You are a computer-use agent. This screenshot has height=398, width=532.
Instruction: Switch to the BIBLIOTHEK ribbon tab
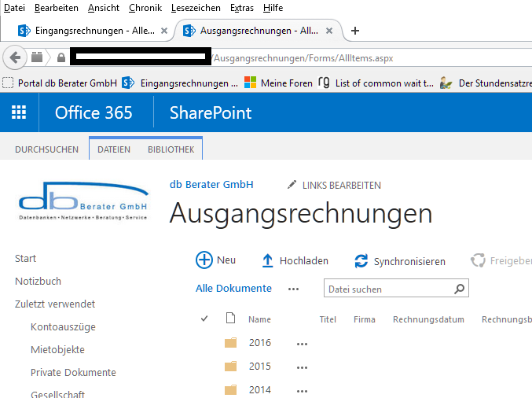[171, 149]
